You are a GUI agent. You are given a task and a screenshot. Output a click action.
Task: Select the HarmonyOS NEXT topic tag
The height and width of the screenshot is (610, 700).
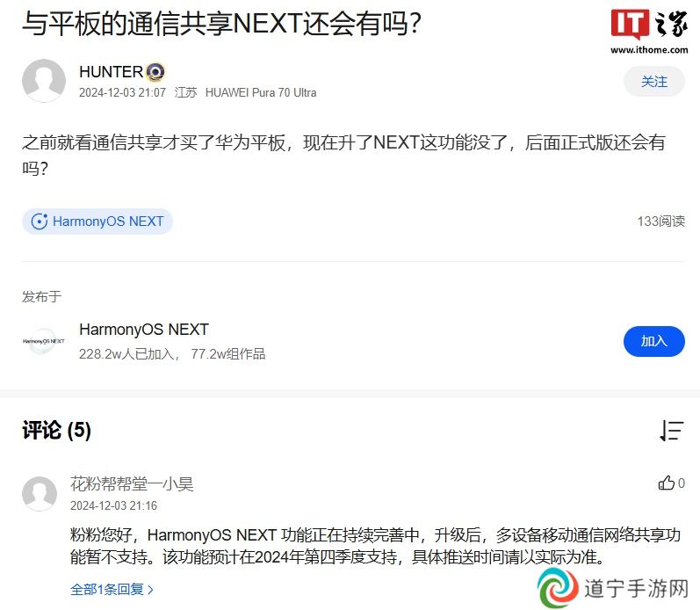(97, 221)
